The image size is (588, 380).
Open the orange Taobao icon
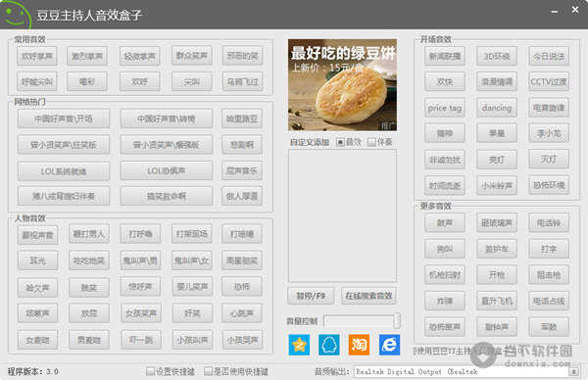[359, 345]
